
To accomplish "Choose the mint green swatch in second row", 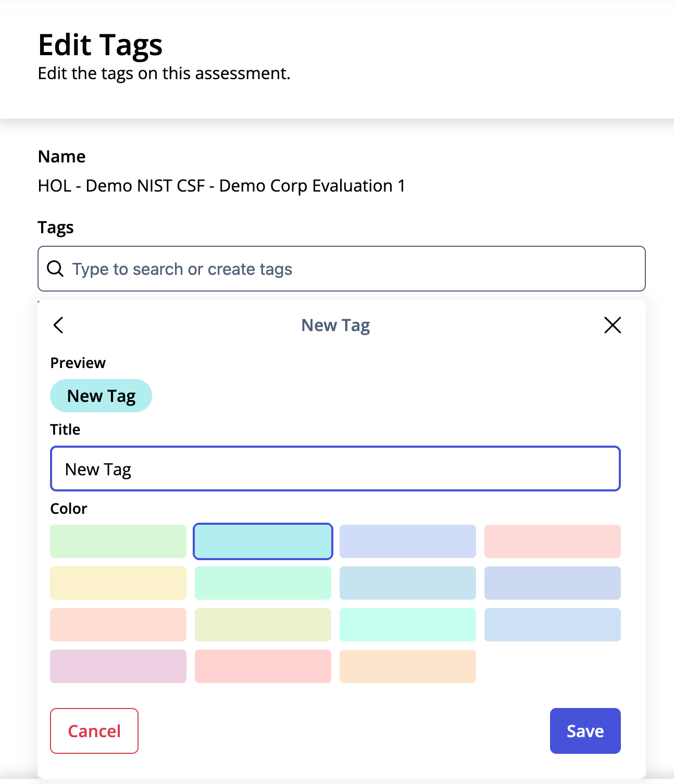I will point(263,583).
